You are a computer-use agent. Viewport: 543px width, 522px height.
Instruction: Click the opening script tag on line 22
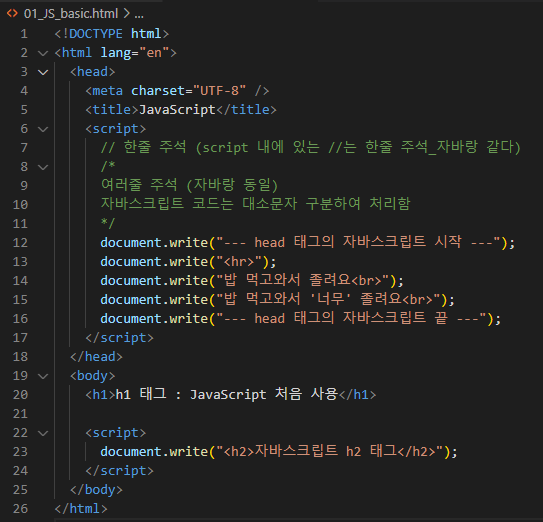tap(115, 433)
